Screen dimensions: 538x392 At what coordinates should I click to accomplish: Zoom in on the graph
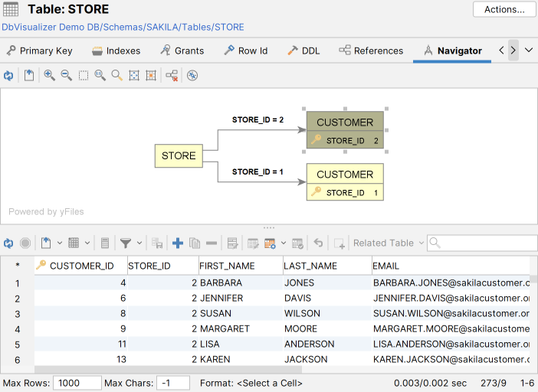[49, 75]
